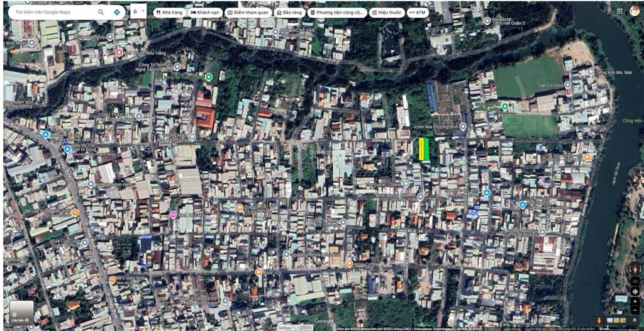This screenshot has height=331, width=644.
Task: Click the compass to reset north
Action: click(x=635, y=269)
